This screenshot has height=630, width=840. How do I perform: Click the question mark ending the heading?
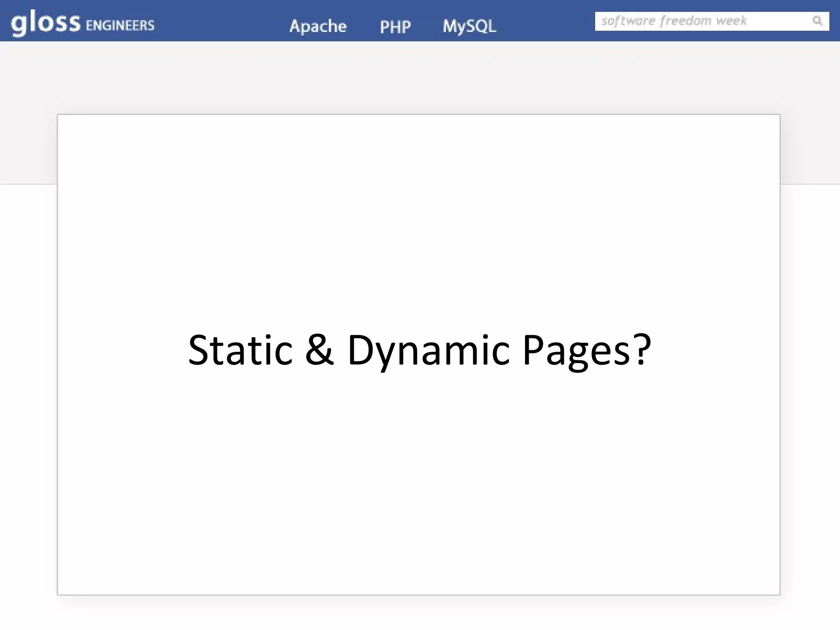click(x=643, y=350)
